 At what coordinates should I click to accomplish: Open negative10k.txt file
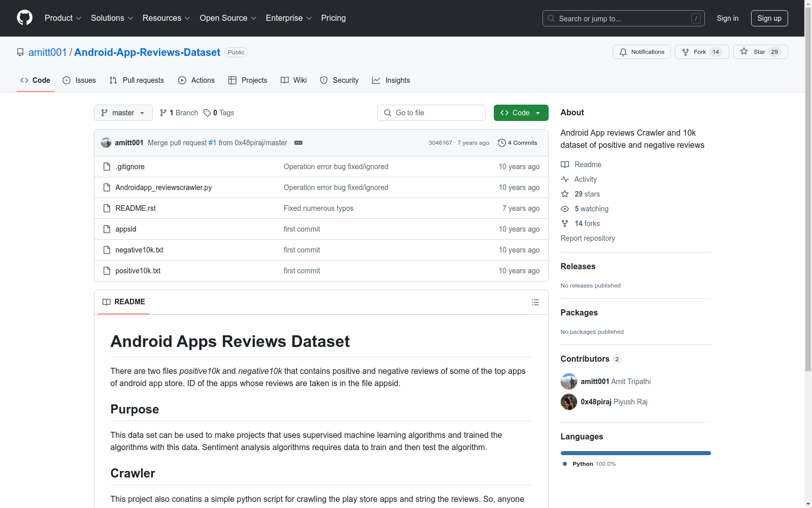[x=139, y=250]
